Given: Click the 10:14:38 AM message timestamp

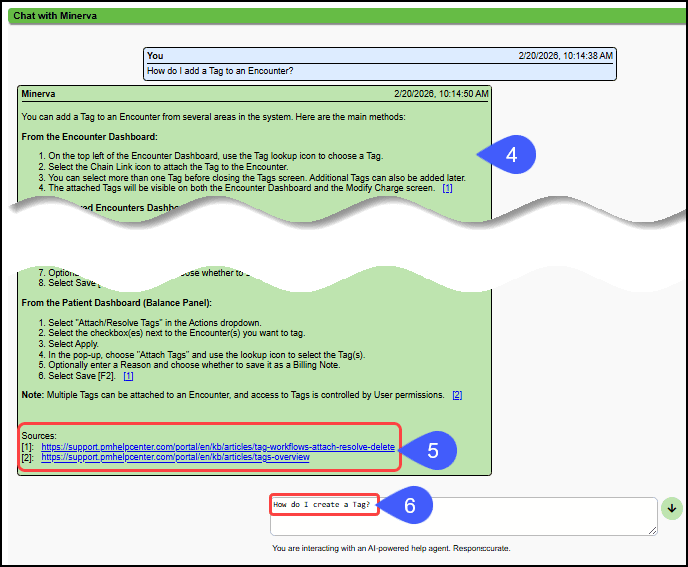Looking at the screenshot, I should coord(565,56).
